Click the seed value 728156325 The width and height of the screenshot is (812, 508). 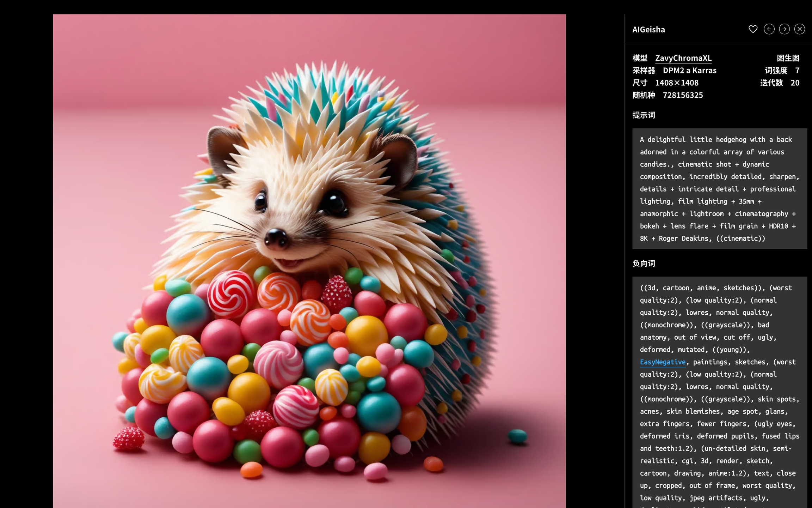pyautogui.click(x=683, y=95)
